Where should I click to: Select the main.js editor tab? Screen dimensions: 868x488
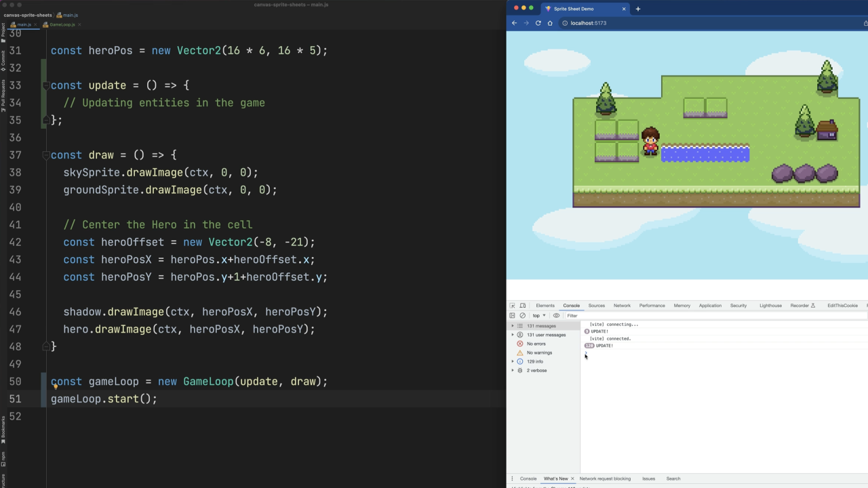(x=24, y=24)
